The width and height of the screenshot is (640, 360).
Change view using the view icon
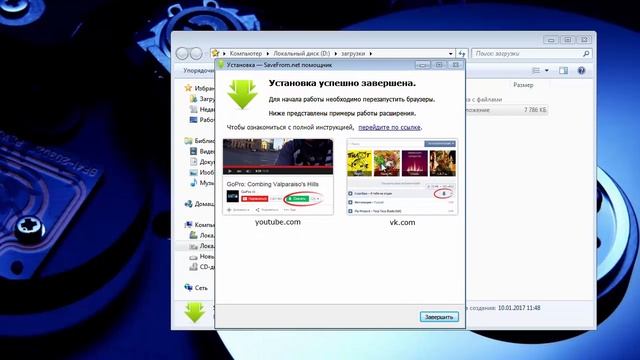point(536,71)
